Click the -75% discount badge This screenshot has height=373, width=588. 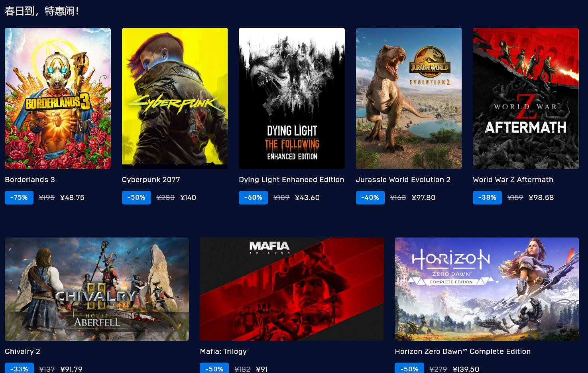(19, 198)
